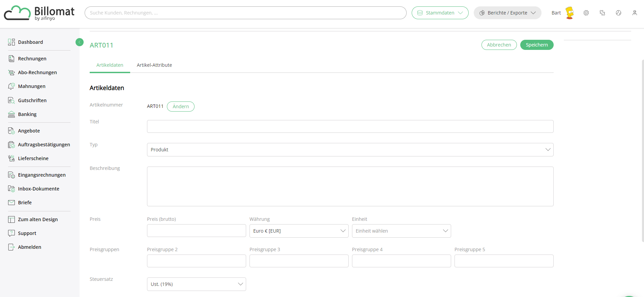Viewport: 644px width, 297px height.
Task: Click the Preisgruppe 4 input field
Action: (401, 261)
